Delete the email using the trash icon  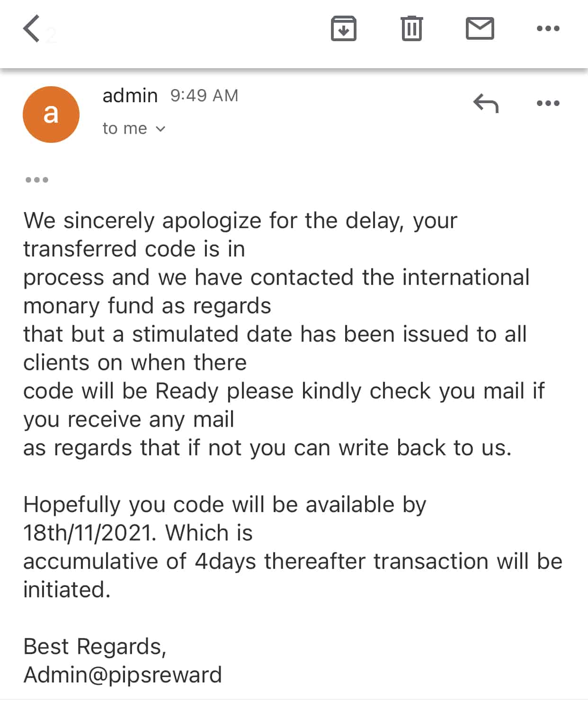(411, 28)
